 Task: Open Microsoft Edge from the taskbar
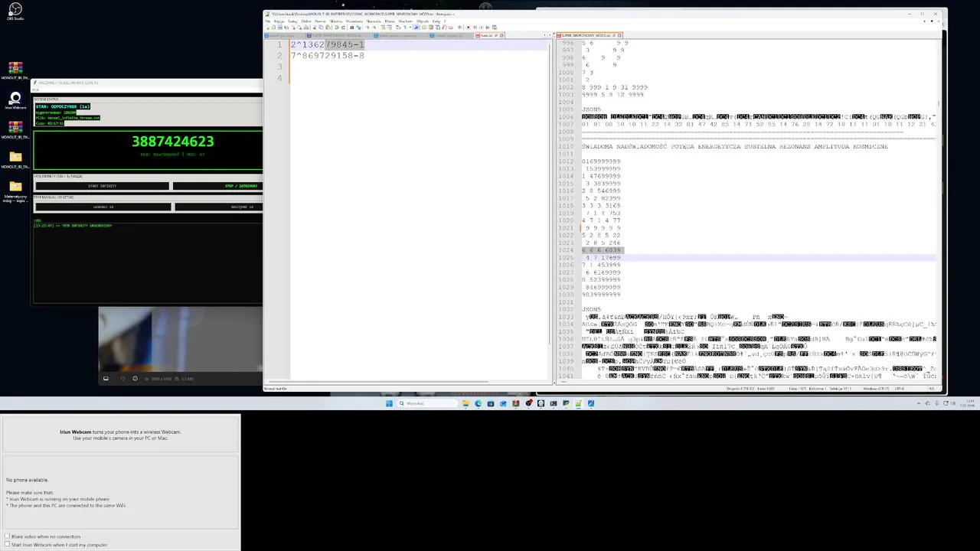479,403
